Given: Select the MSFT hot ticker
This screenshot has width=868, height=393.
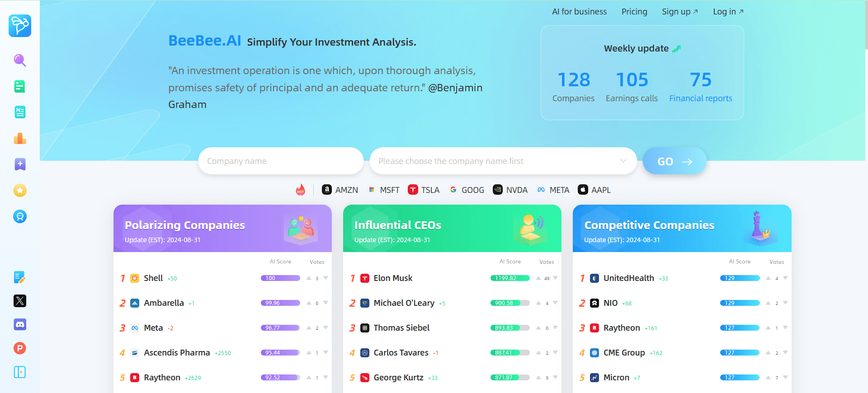Looking at the screenshot, I should (x=383, y=190).
